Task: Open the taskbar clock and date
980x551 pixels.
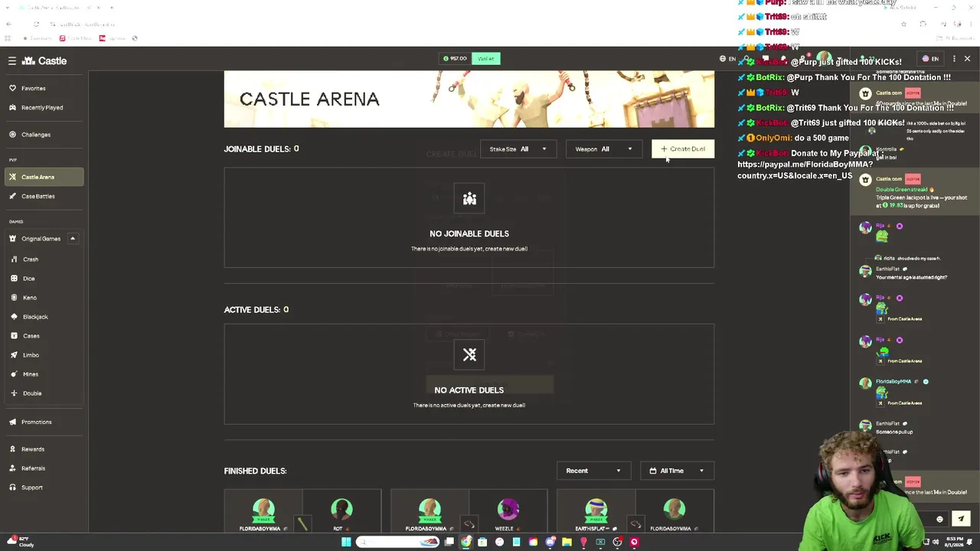Action: (x=955, y=542)
